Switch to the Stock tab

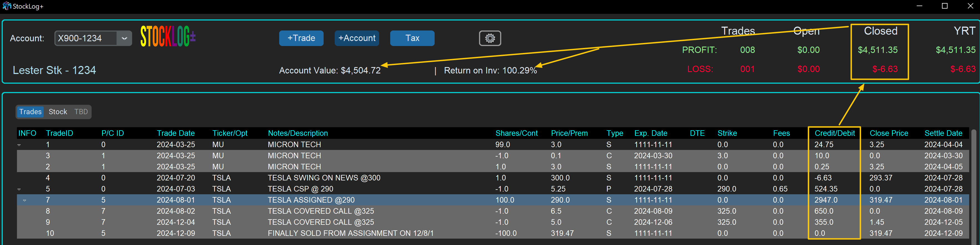point(58,112)
